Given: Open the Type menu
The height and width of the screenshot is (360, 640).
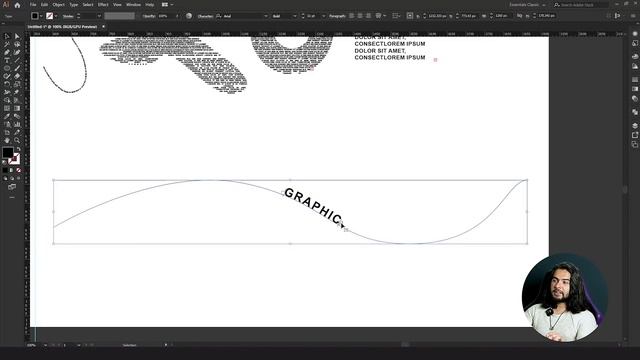Looking at the screenshot, I should (x=73, y=4).
